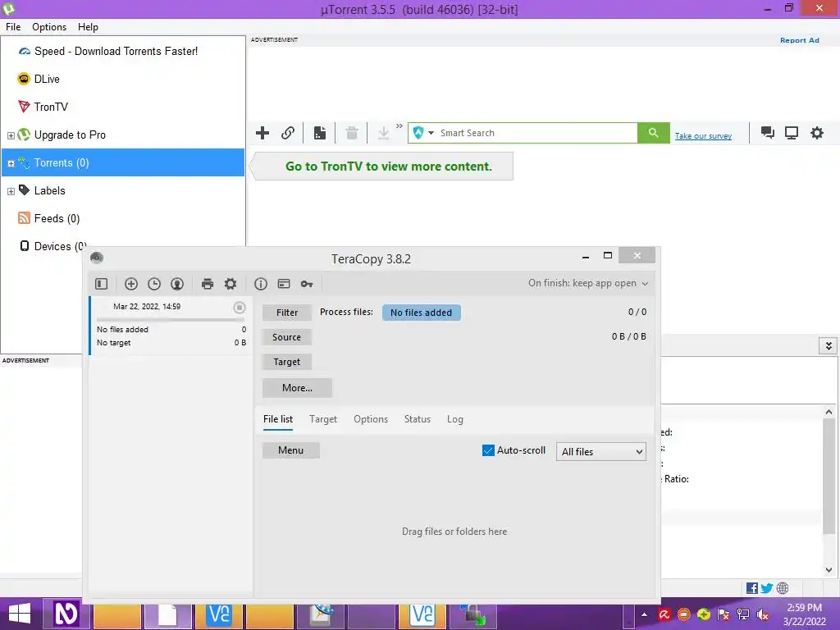840x630 pixels.
Task: Click the stop icon on the Mar 22 job
Action: (240, 307)
